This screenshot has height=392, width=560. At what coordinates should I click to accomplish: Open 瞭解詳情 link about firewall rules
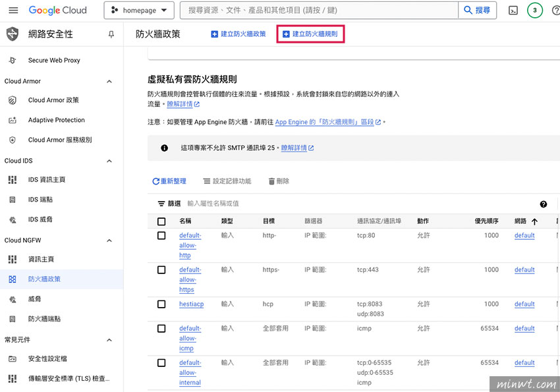pos(183,104)
